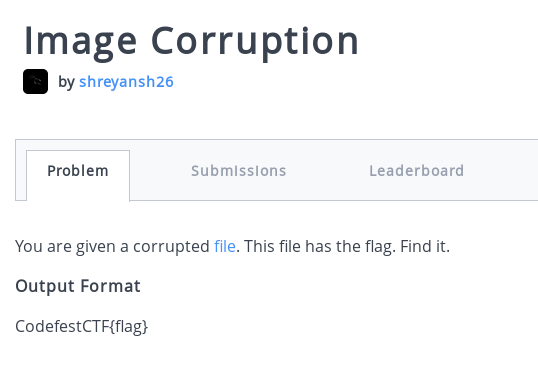Click the CodefestCTF{flag} format text
This screenshot has height=375, width=538.
tap(82, 326)
